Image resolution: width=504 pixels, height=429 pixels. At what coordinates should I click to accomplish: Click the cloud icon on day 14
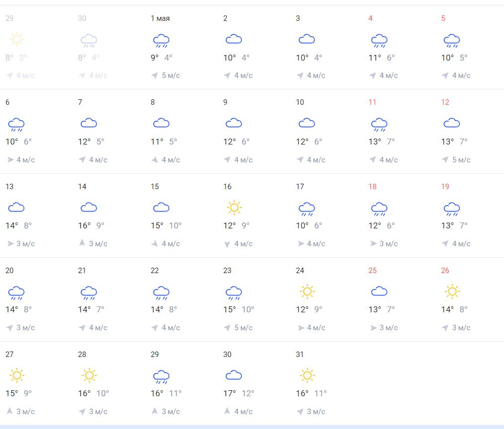[x=88, y=208]
